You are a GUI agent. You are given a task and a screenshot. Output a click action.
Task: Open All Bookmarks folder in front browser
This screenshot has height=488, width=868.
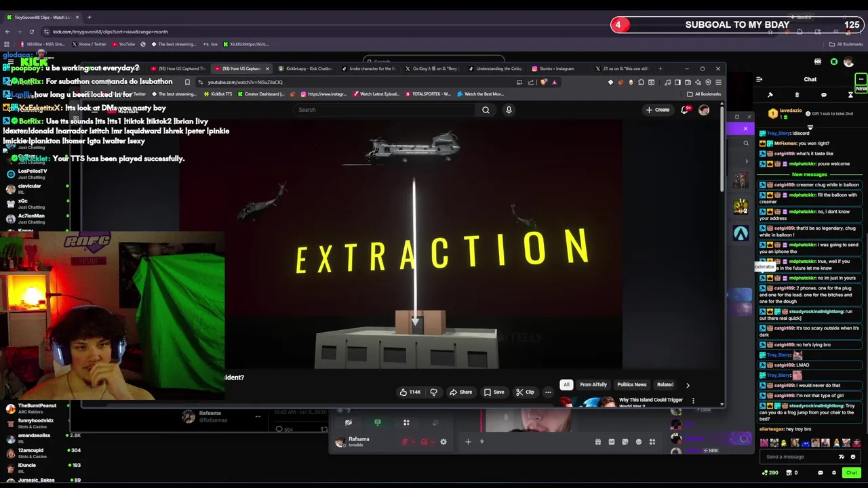[x=704, y=94]
